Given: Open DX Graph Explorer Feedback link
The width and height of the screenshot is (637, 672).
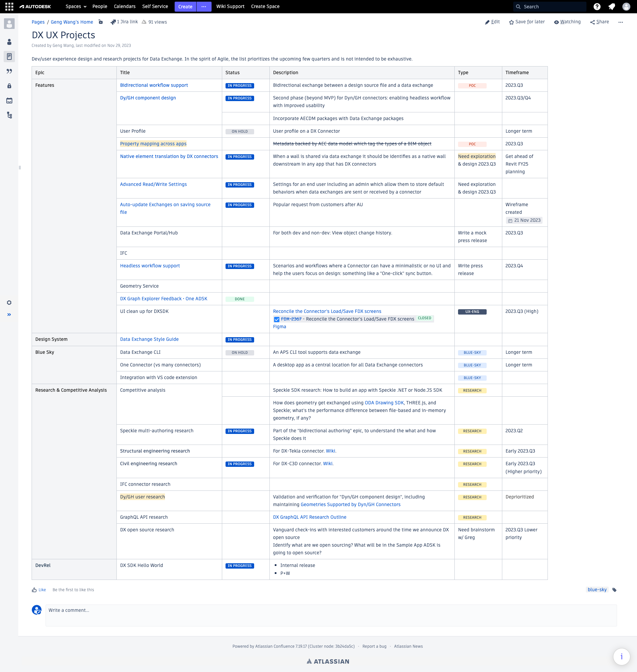Looking at the screenshot, I should coord(164,299).
